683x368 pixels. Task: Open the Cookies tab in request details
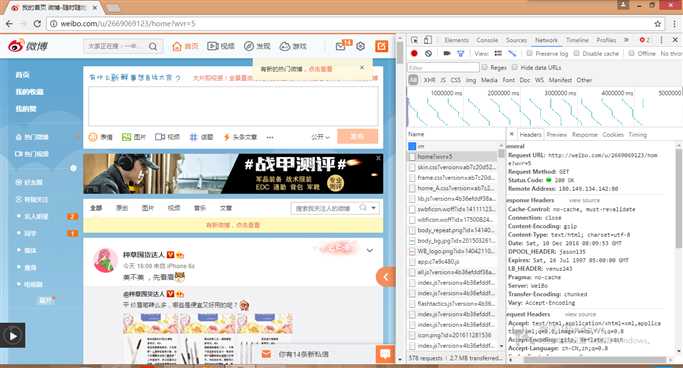click(x=613, y=135)
